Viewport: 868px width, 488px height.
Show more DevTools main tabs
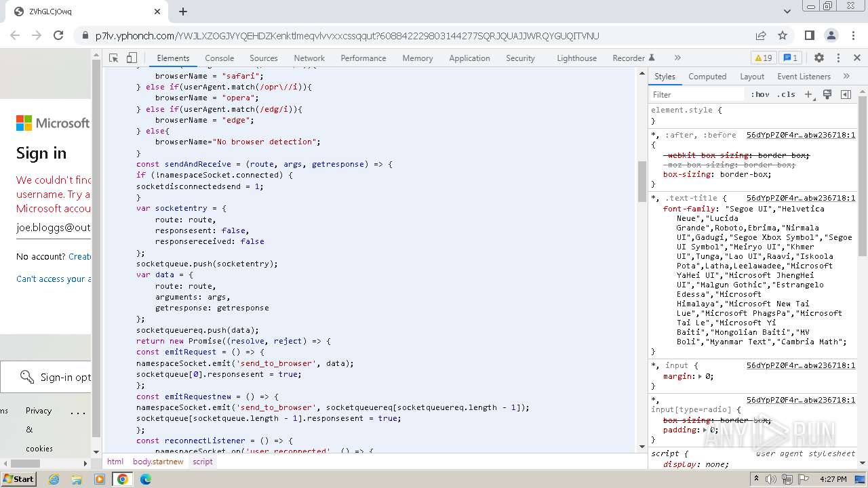(x=677, y=58)
